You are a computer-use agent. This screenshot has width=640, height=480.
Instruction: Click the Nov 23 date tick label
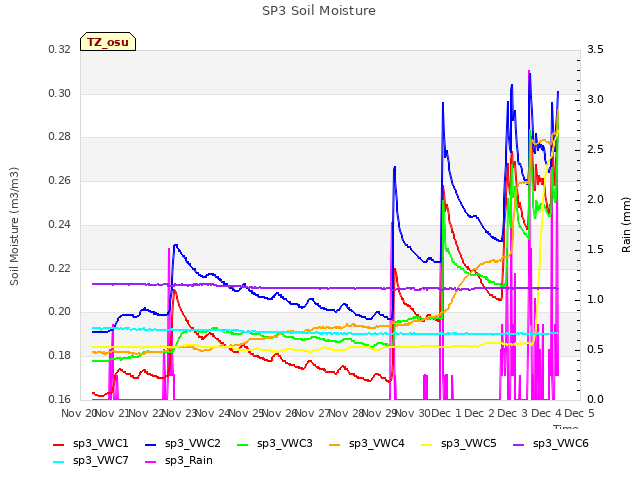click(x=179, y=413)
